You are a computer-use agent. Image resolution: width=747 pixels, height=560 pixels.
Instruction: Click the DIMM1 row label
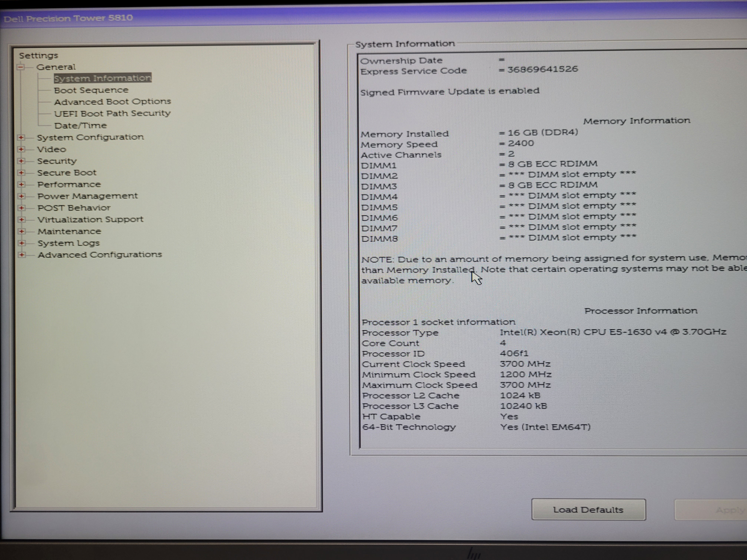pyautogui.click(x=379, y=166)
